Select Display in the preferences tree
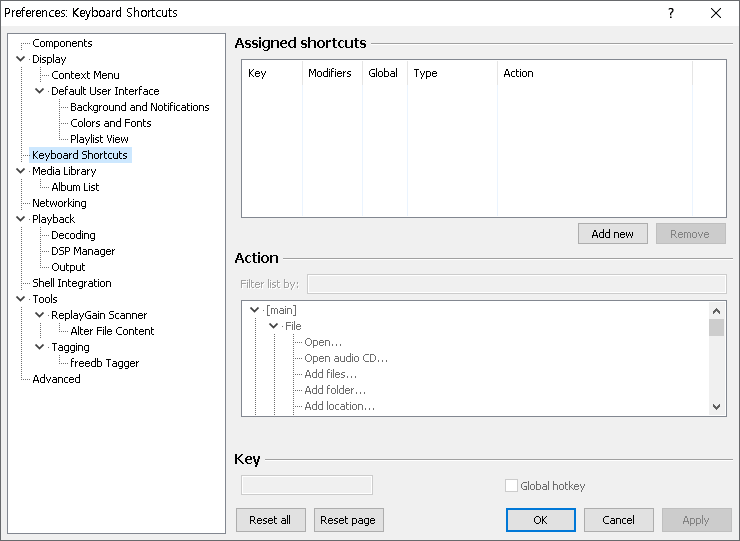Viewport: 740px width, 541px height. (x=49, y=59)
